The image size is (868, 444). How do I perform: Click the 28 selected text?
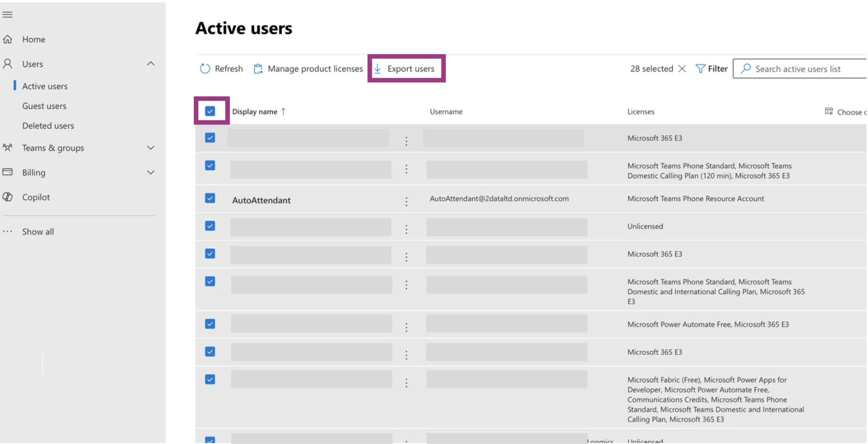click(651, 69)
